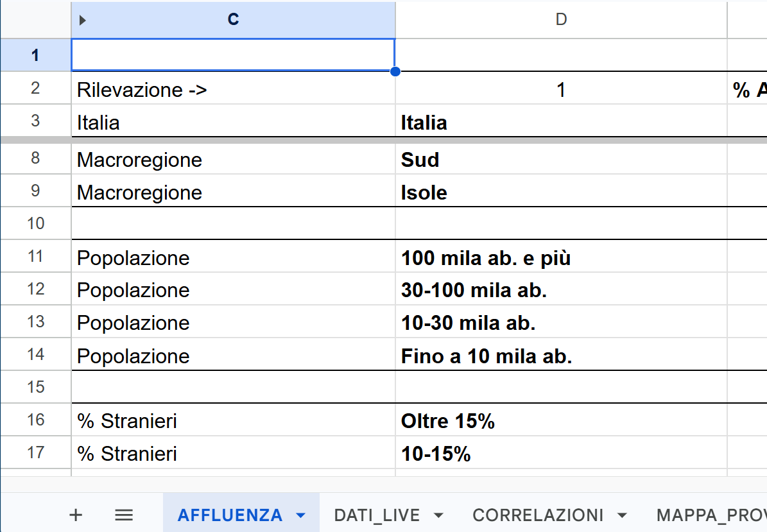Viewport: 767px width, 532px height.
Task: Select row 3 header
Action: click(x=35, y=120)
